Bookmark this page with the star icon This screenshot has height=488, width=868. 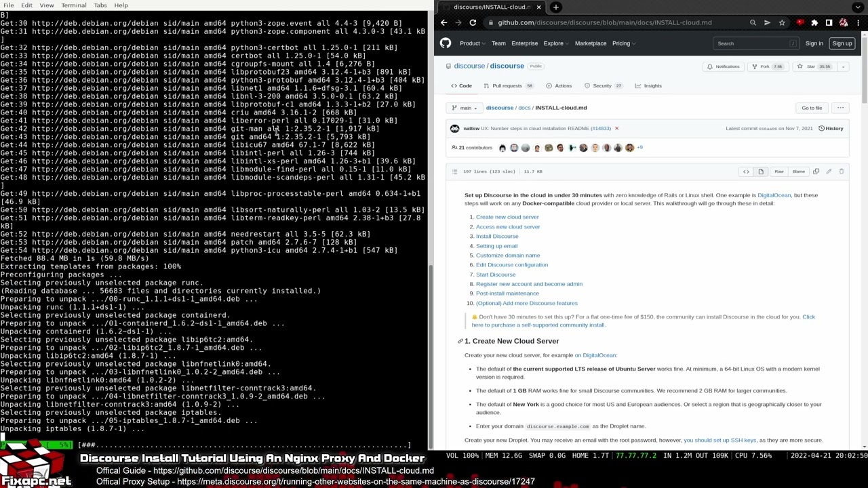click(x=782, y=22)
